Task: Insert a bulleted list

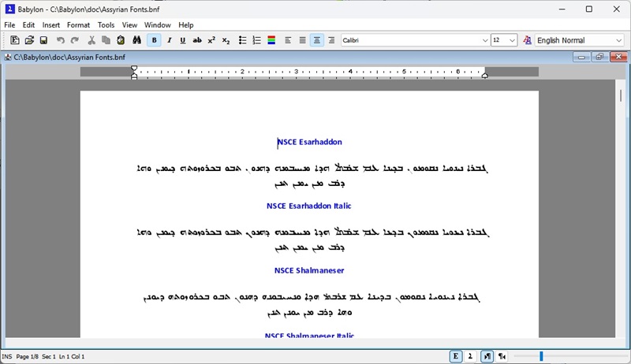Action: pos(242,40)
